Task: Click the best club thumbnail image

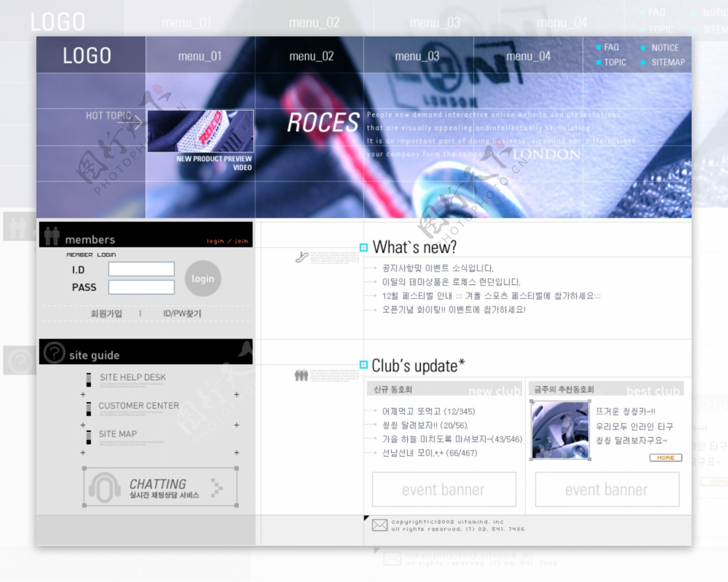Action: point(560,430)
